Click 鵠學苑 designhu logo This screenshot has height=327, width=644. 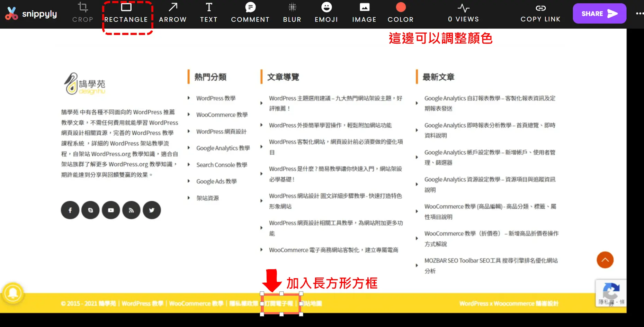(85, 84)
